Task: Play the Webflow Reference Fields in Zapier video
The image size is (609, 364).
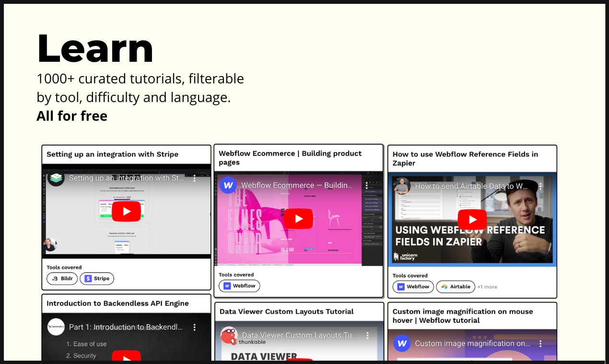Action: pos(472,220)
